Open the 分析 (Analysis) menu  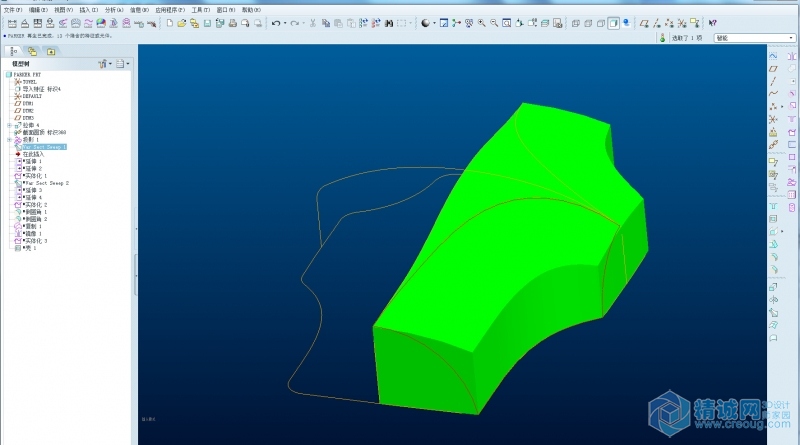click(114, 10)
